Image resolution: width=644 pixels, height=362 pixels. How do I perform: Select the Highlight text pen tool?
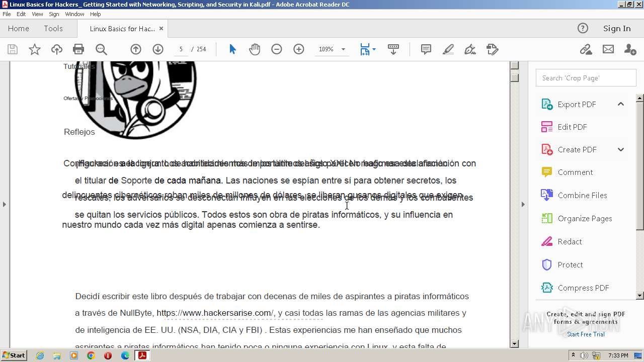(x=448, y=49)
